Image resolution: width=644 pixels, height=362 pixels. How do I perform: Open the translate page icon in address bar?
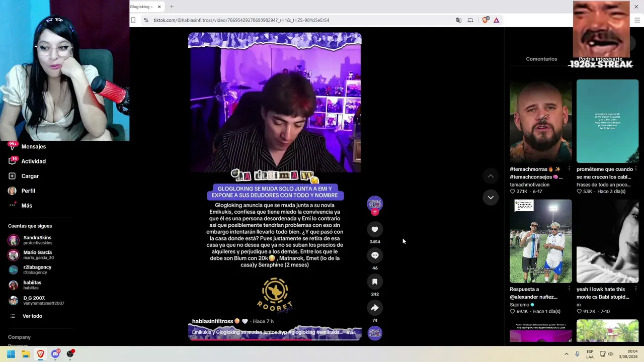(x=459, y=20)
